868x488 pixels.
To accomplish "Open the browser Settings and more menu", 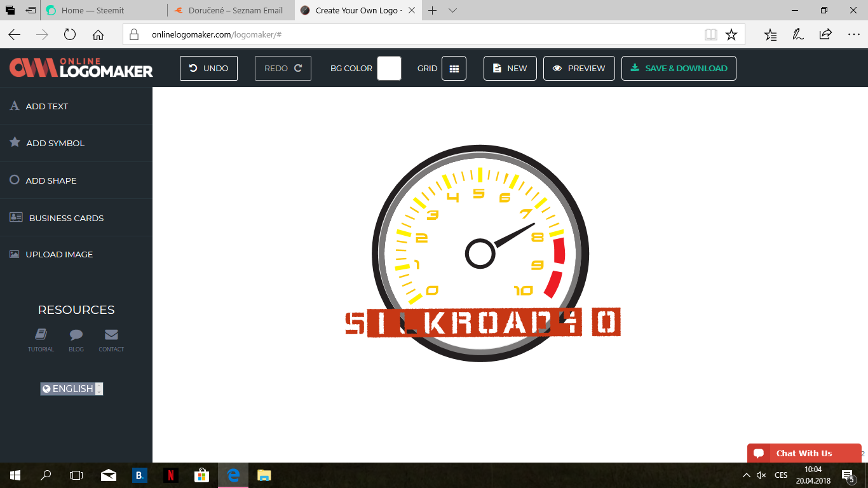I will (x=853, y=35).
